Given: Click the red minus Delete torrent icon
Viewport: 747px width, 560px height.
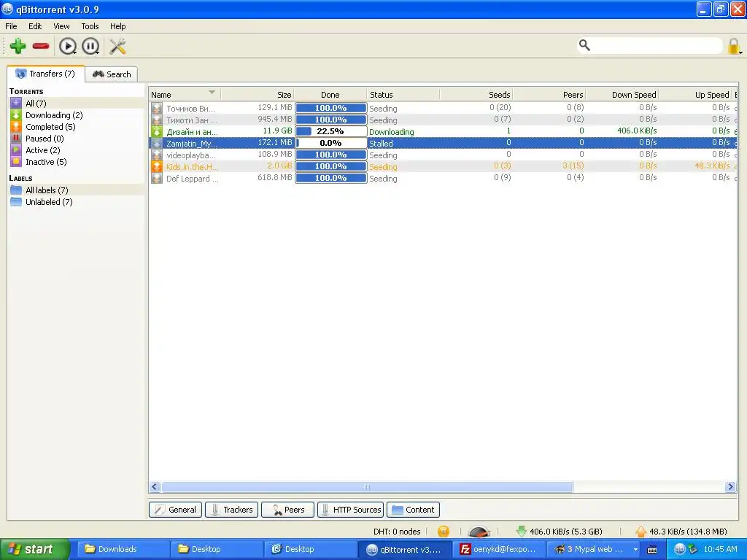Looking at the screenshot, I should click(x=41, y=46).
